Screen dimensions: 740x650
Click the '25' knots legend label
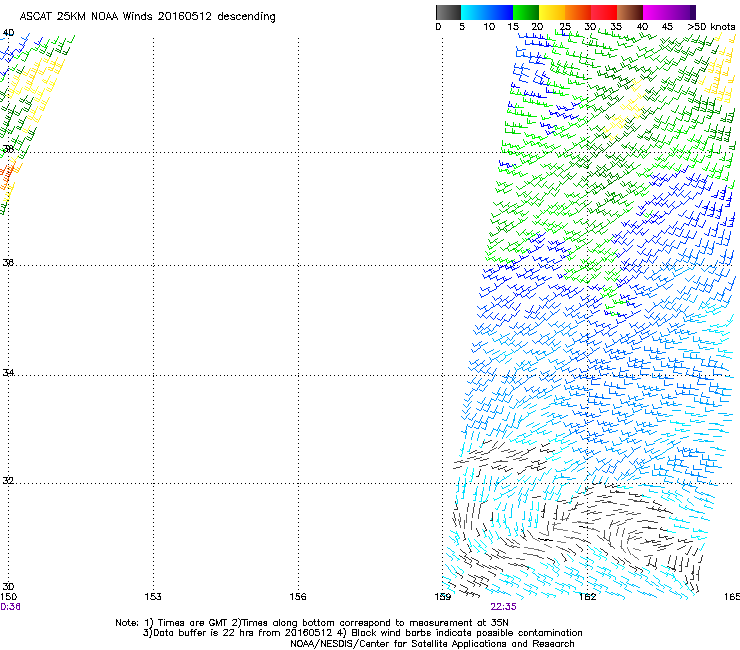point(565,27)
